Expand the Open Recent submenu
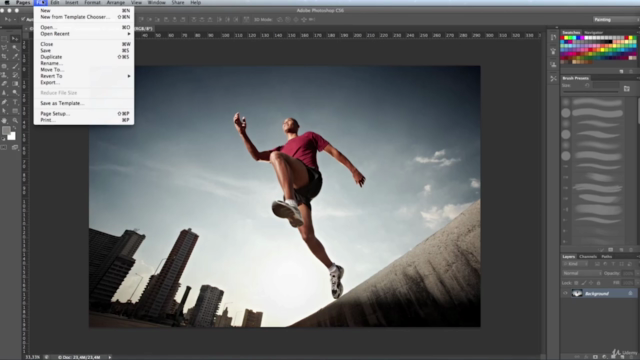Image resolution: width=640 pixels, height=360 pixels. (x=85, y=34)
